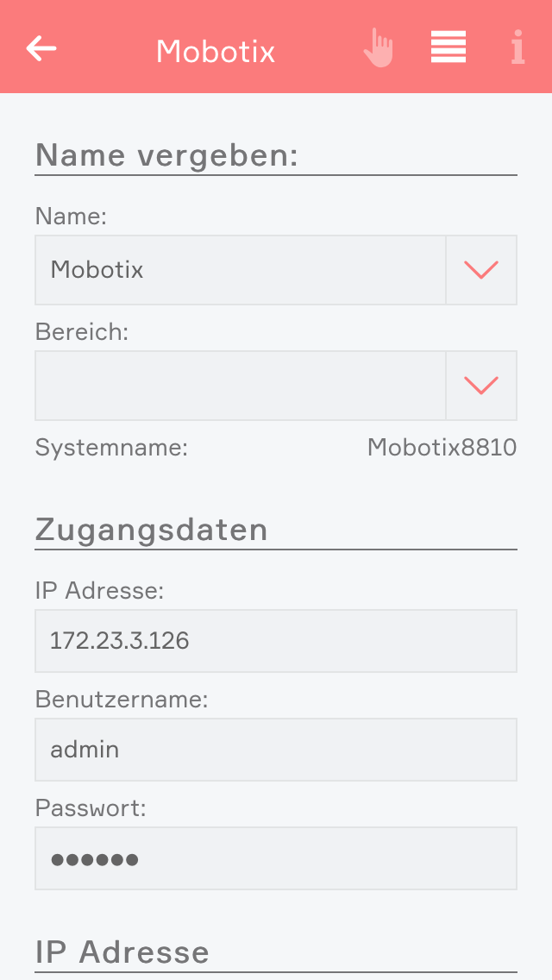Click the Systemname value Mobotix8810

tap(442, 448)
